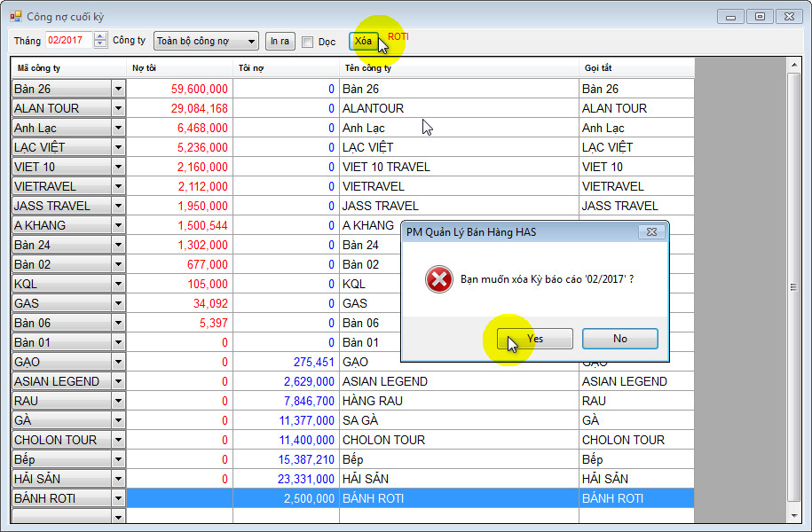
Task: Sort by the Nợ tôi column header
Action: click(179, 67)
